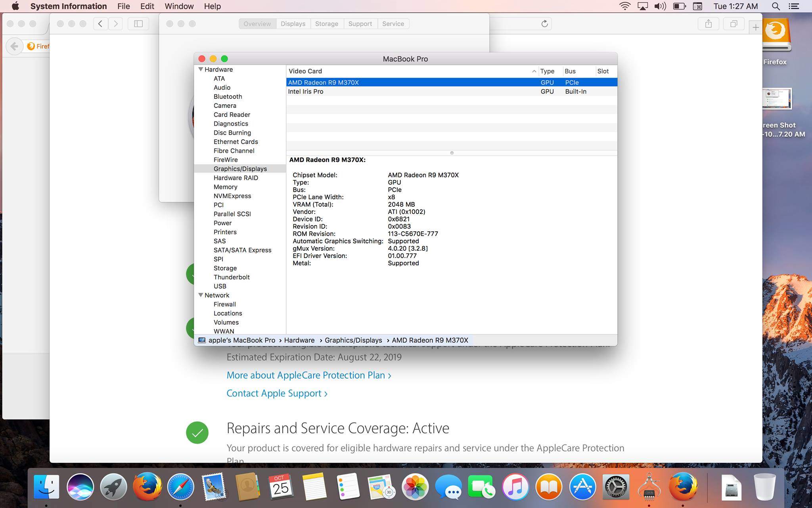Switch to the Displays tab
The image size is (812, 508).
click(293, 24)
